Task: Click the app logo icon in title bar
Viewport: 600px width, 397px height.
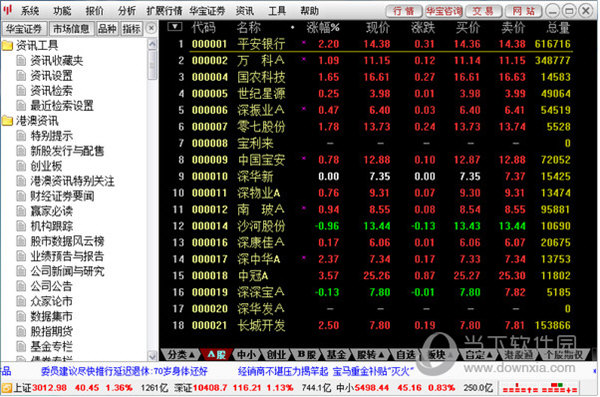Action: pyautogui.click(x=7, y=10)
